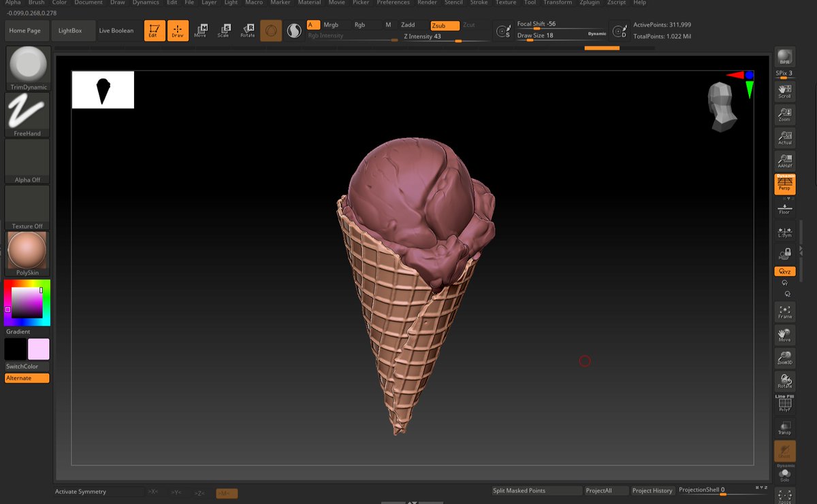Click the BPR render button
This screenshot has width=817, height=504.
pos(785,57)
